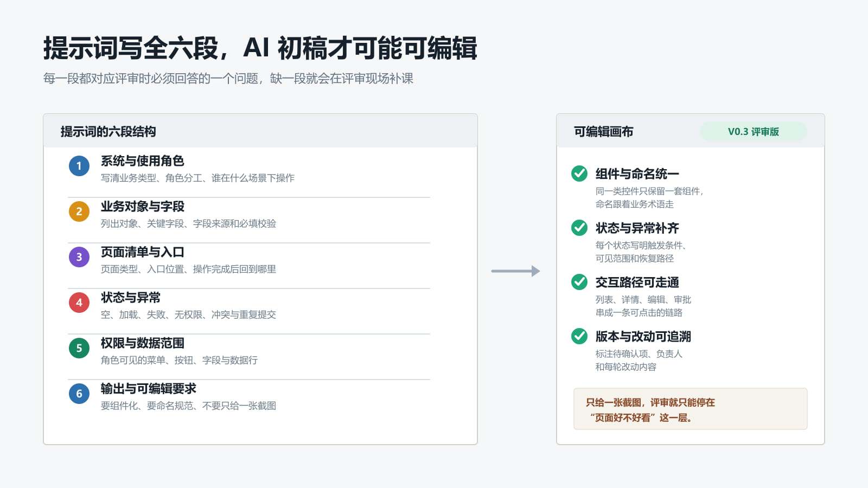Click the heading 组件与命名统一
The height and width of the screenshot is (488, 868).
(637, 174)
